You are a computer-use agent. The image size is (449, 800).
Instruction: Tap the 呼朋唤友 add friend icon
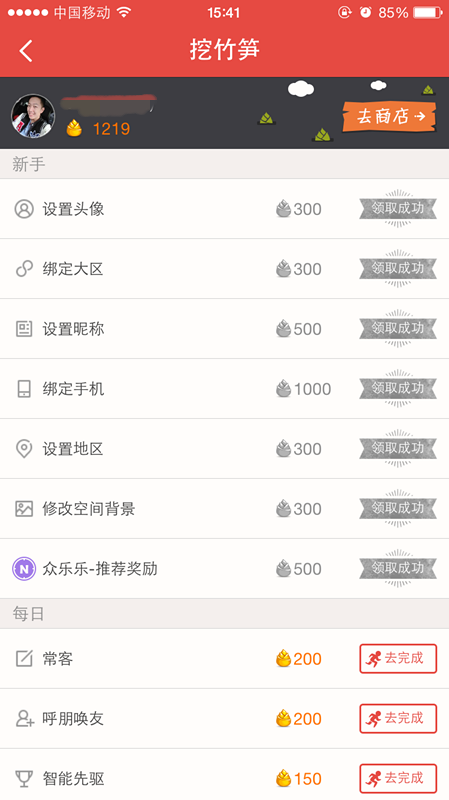pyautogui.click(x=24, y=718)
